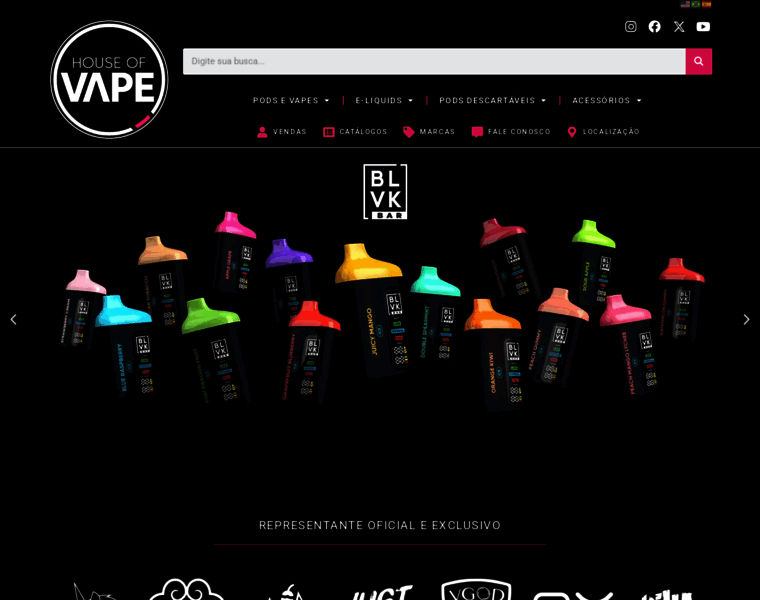The image size is (760, 600).
Task: Go to the Vendas page
Action: pos(290,132)
